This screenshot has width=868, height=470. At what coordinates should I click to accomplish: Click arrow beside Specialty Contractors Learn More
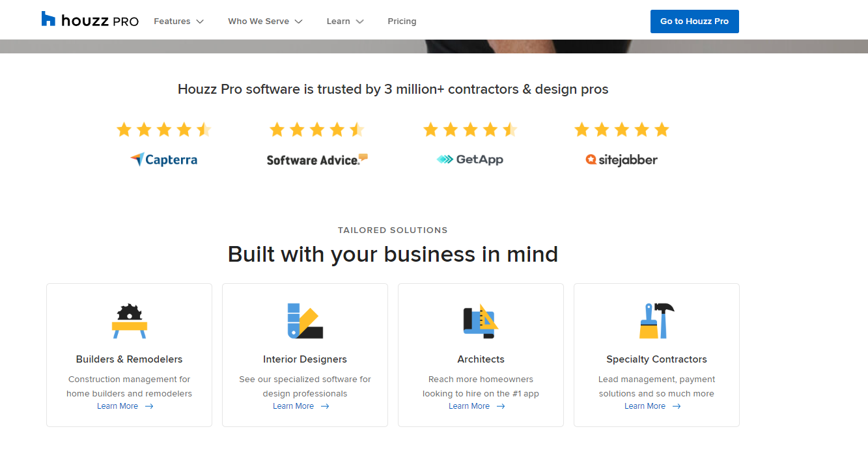677,406
